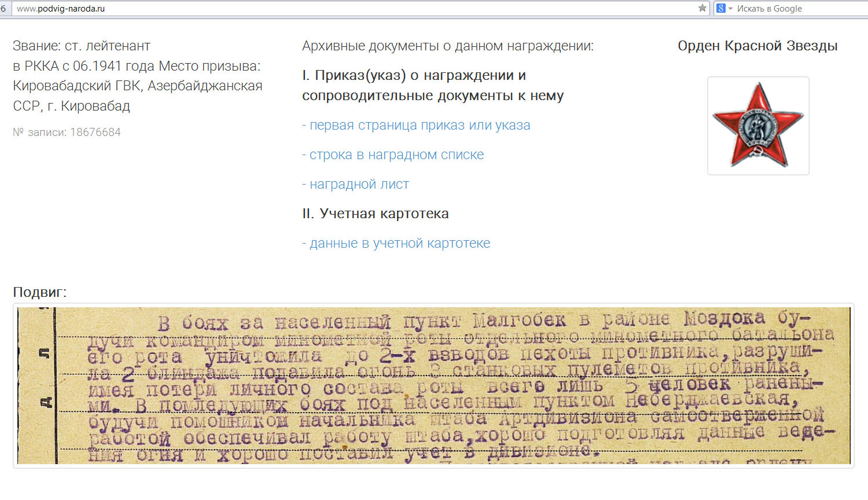Image resolution: width=868 pixels, height=500 pixels.
Task: Click the 'Орден Красной Звезды' title
Action: [x=757, y=46]
